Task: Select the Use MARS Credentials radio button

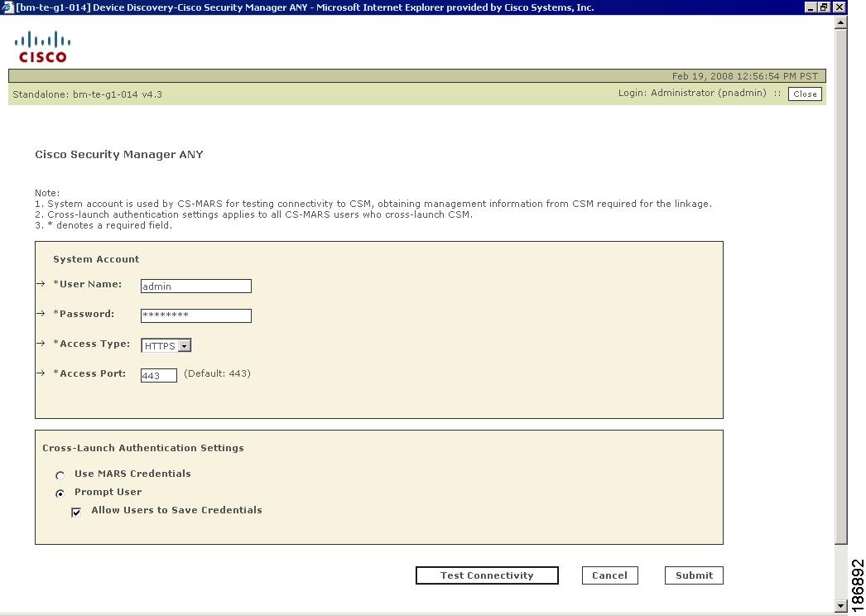Action: (x=60, y=475)
